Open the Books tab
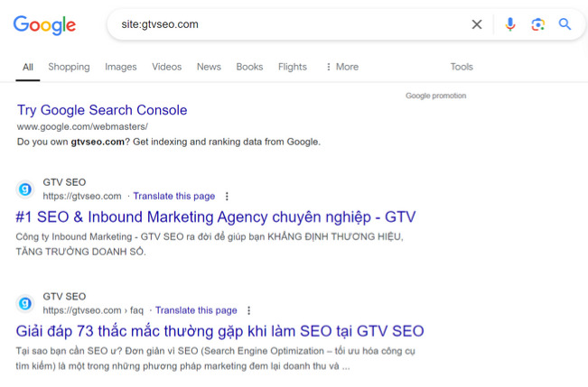The height and width of the screenshot is (387, 588). point(249,67)
